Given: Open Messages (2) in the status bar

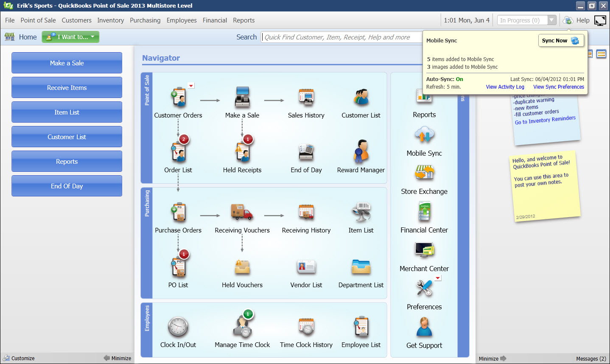Looking at the screenshot, I should tap(591, 359).
